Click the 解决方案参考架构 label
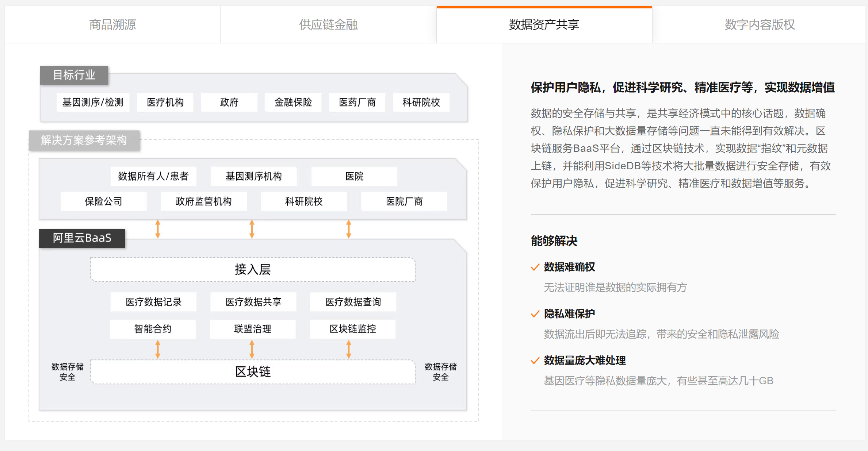Screen dimensions: 868x451 tap(84, 140)
